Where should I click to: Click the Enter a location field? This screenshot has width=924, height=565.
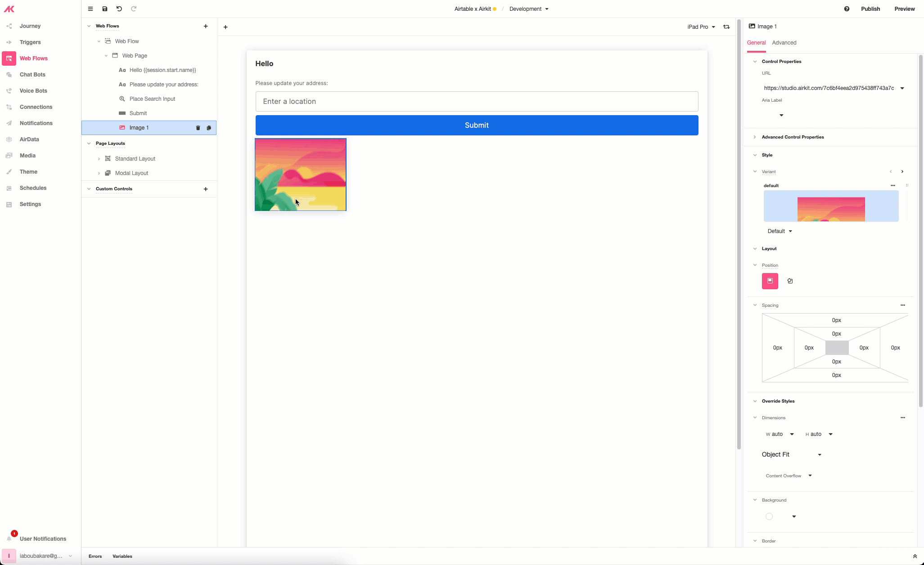tap(477, 102)
